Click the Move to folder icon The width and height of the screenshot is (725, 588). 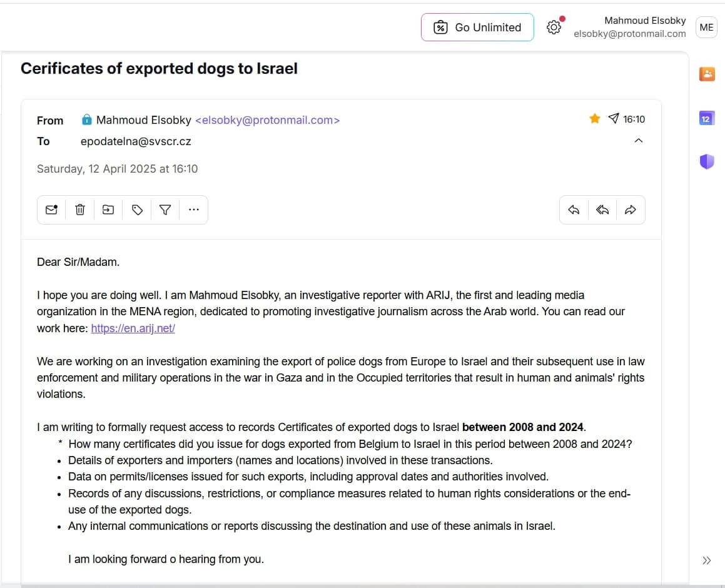[x=108, y=210]
